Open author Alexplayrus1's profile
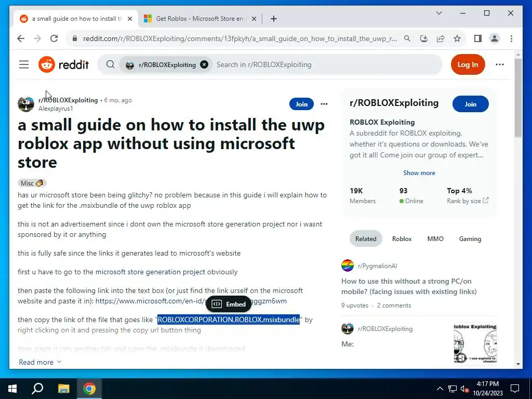This screenshot has width=532, height=399. [x=56, y=109]
